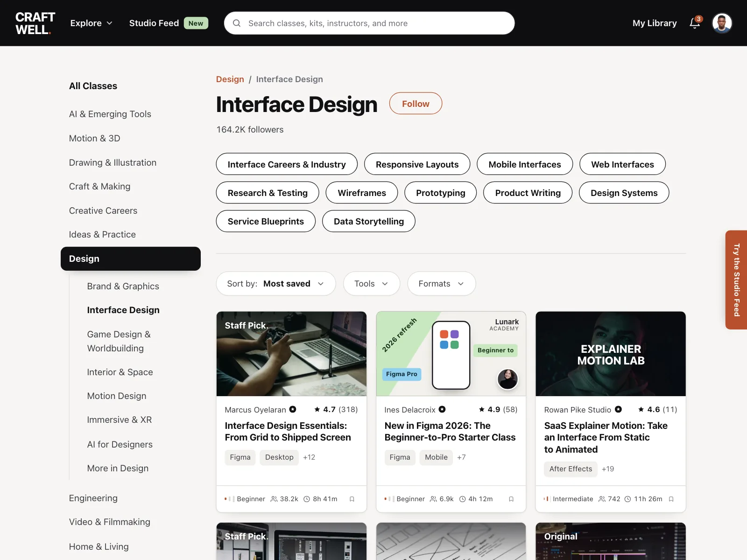Open More in Design subcategory
This screenshot has height=560, width=747.
[x=118, y=468]
